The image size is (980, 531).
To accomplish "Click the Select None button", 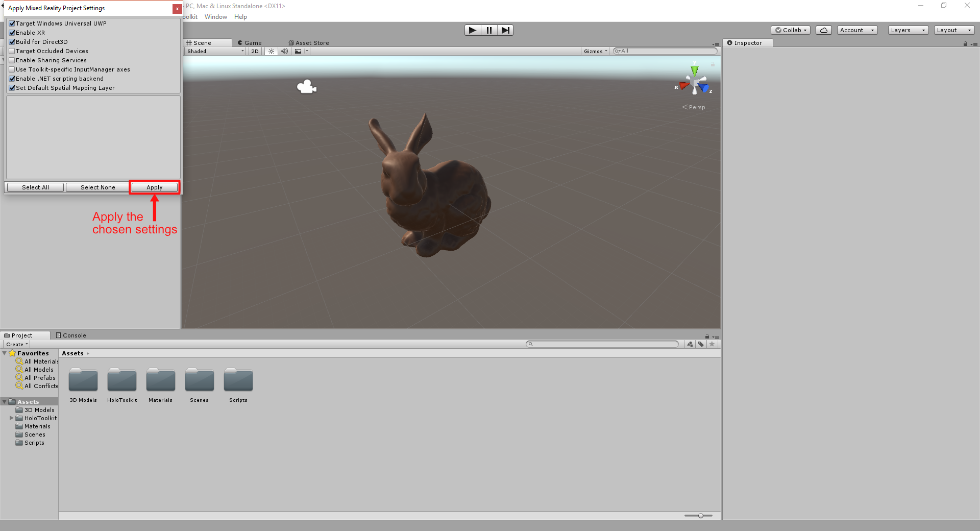I will coord(97,187).
